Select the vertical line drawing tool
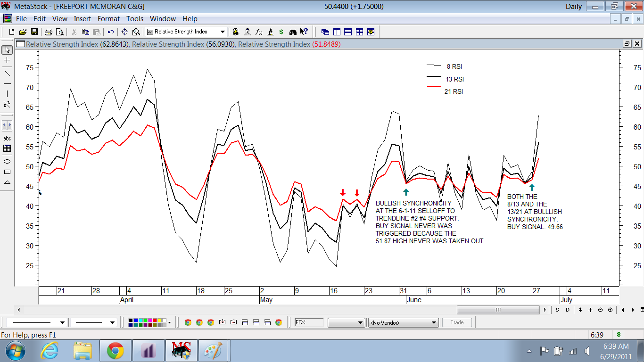Image resolution: width=644 pixels, height=362 pixels. 7,94
